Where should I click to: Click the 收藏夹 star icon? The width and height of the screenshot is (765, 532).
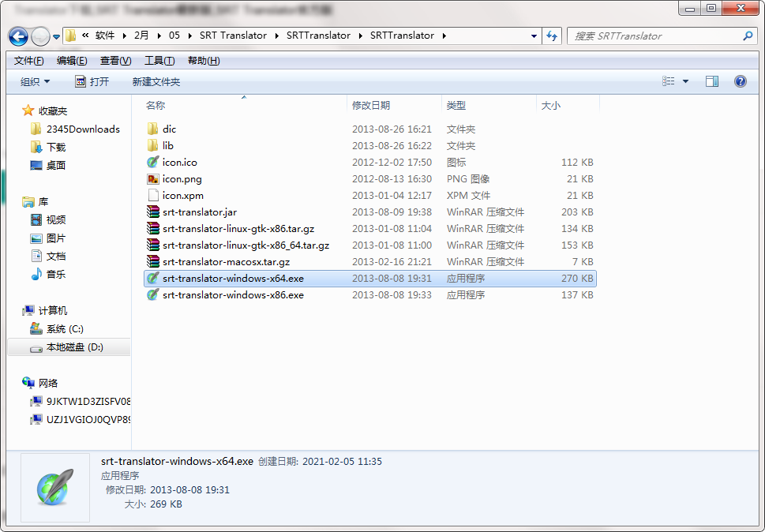28,111
